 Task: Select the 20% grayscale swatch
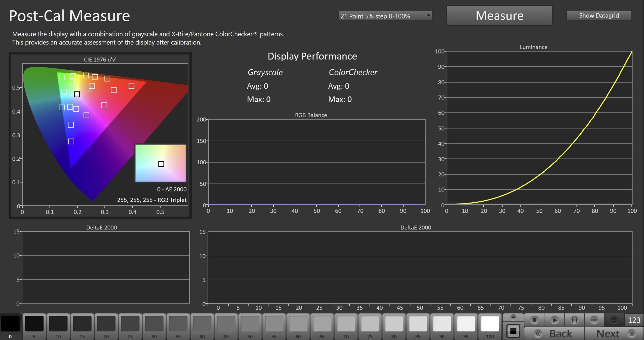(106, 327)
